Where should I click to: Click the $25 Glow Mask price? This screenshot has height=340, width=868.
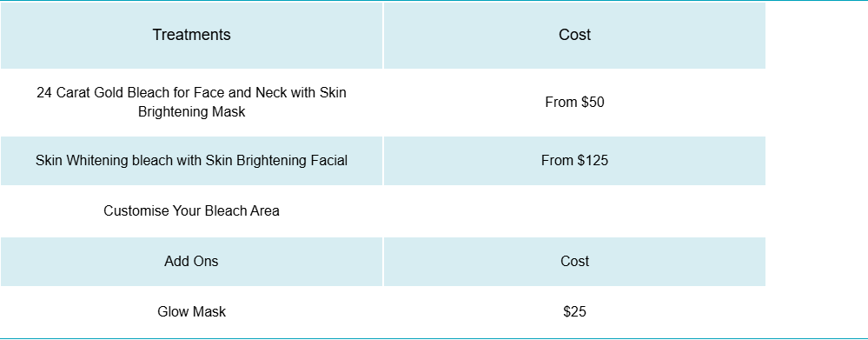pos(574,312)
